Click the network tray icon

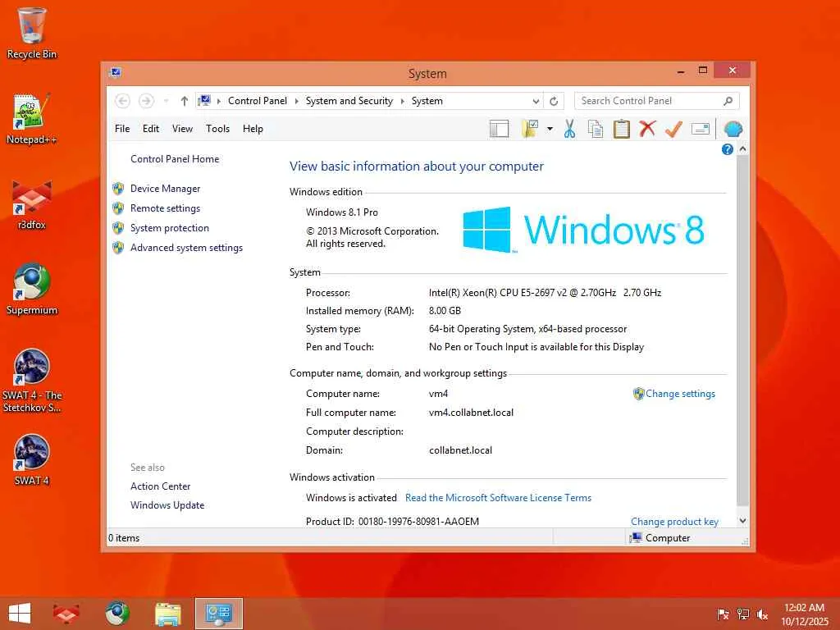(742, 614)
